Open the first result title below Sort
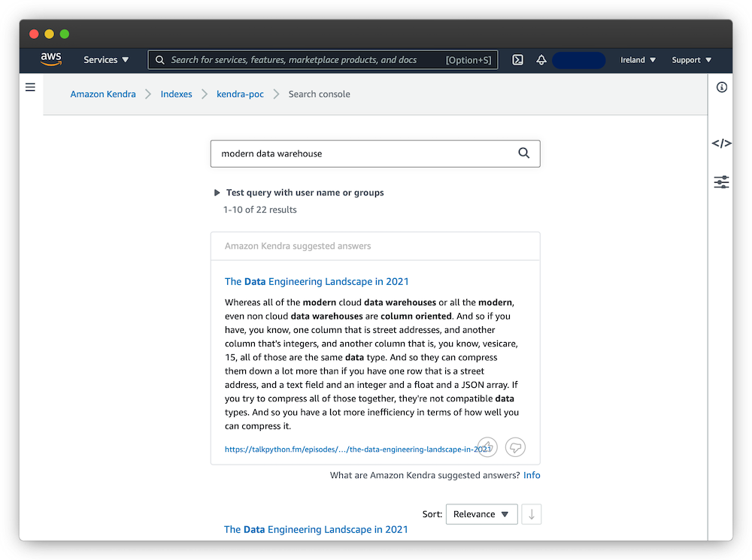Viewport: 752px width, 560px height. click(316, 529)
